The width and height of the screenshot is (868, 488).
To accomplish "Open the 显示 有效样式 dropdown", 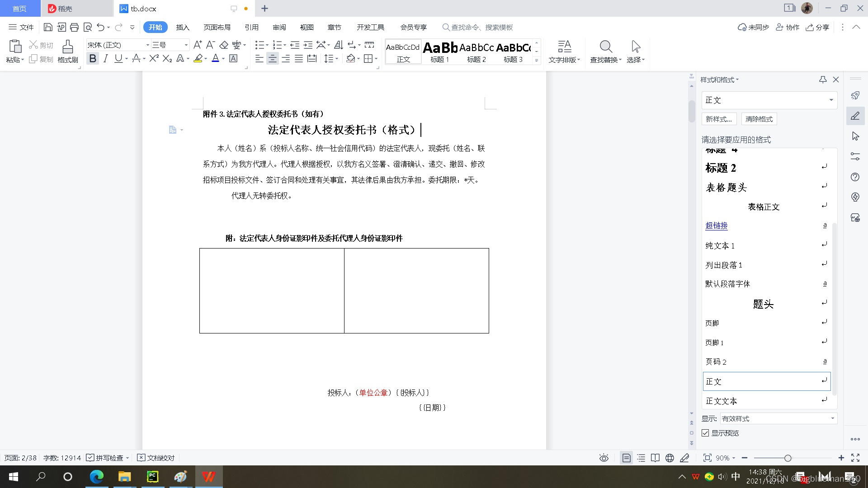I will tap(832, 418).
